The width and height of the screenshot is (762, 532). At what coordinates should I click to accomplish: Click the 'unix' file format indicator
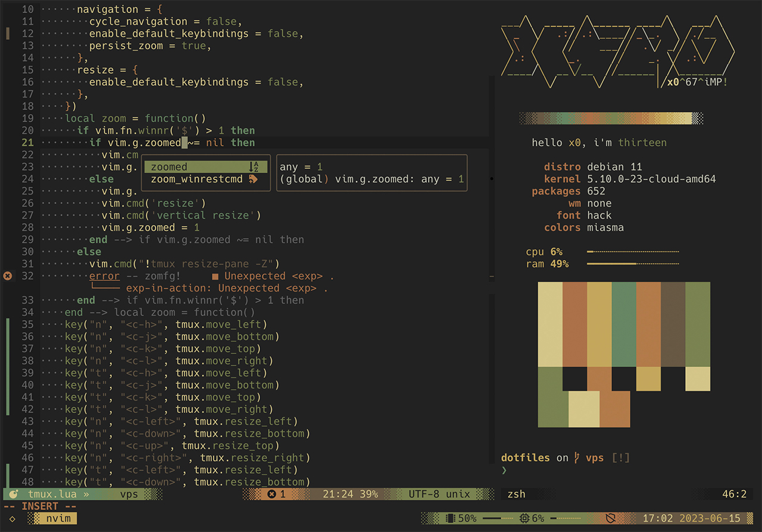click(x=458, y=494)
